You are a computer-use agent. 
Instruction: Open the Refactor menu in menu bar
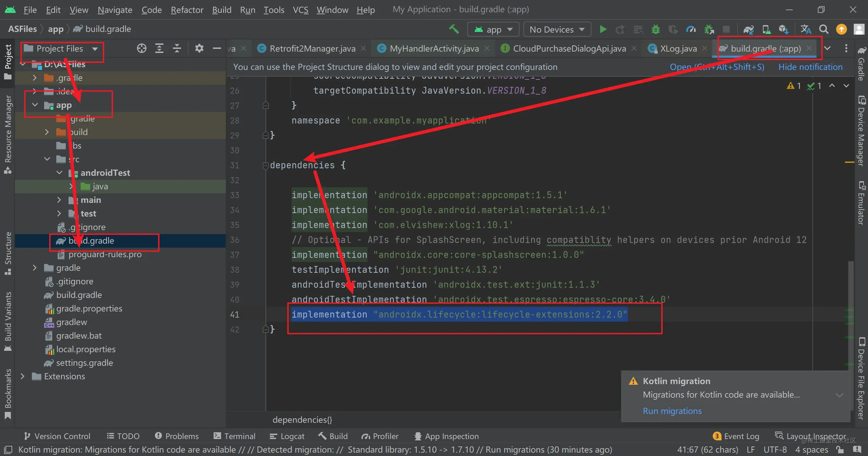[187, 9]
